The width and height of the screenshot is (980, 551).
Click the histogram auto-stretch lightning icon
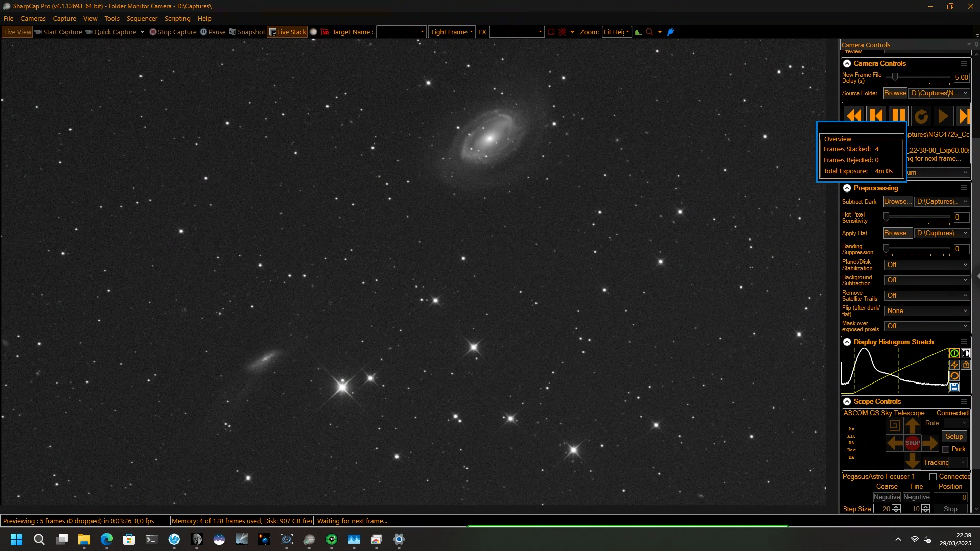click(954, 365)
